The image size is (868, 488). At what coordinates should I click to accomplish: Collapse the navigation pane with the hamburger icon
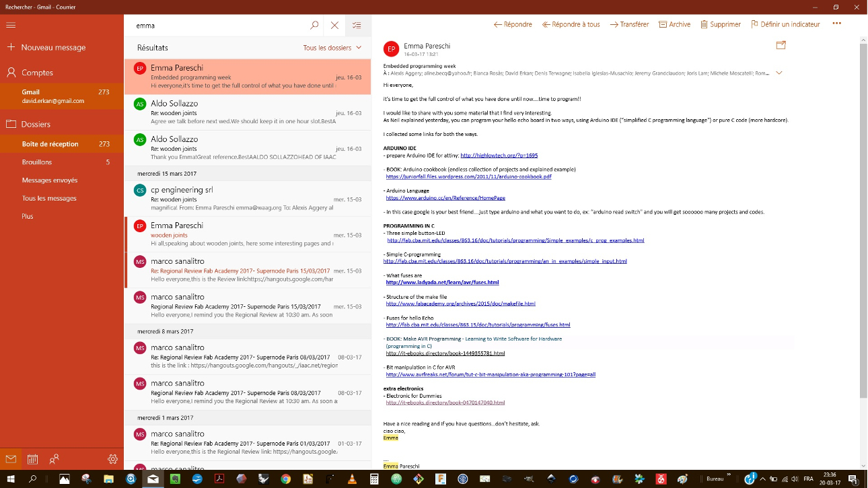tap(10, 25)
